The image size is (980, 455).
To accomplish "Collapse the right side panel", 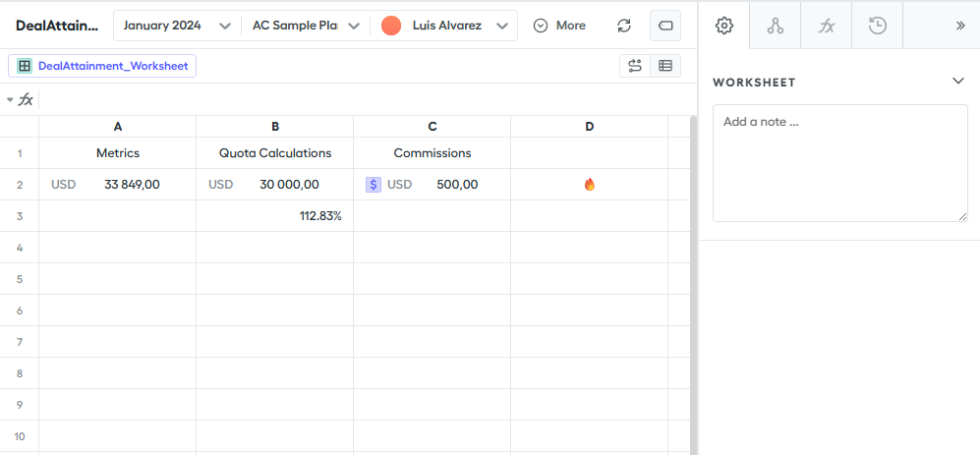I will (960, 26).
